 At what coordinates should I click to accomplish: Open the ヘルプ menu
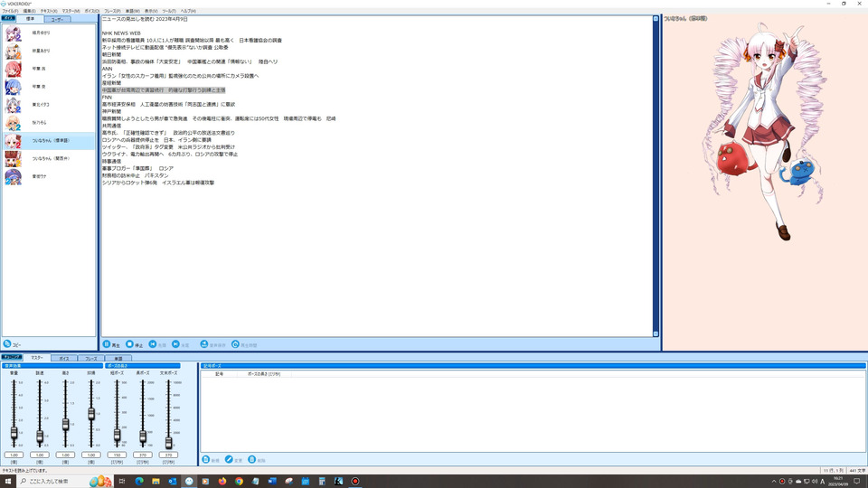(x=188, y=11)
